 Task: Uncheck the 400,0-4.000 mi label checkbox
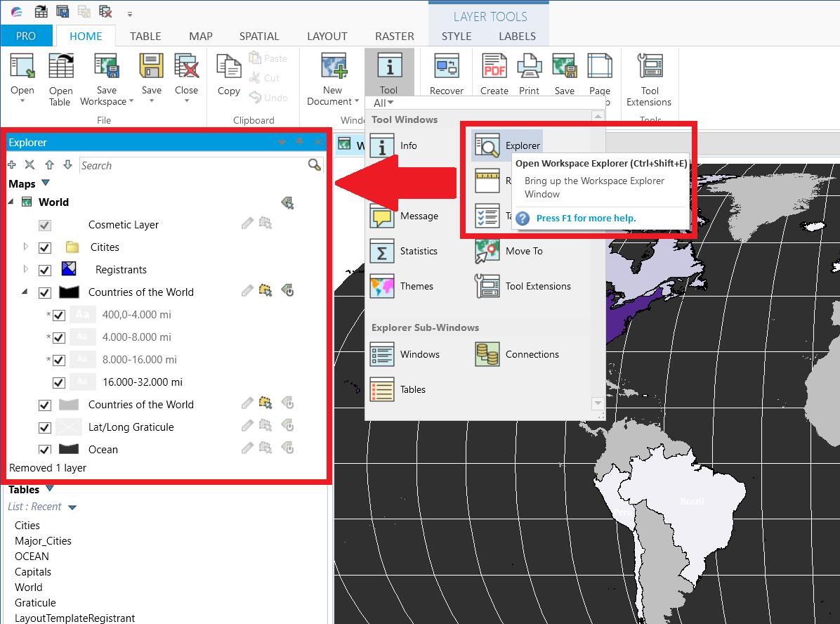59,316
